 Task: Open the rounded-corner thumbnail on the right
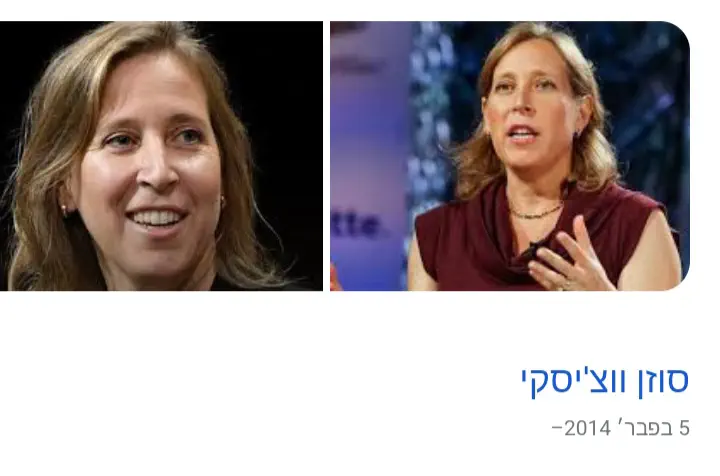510,156
